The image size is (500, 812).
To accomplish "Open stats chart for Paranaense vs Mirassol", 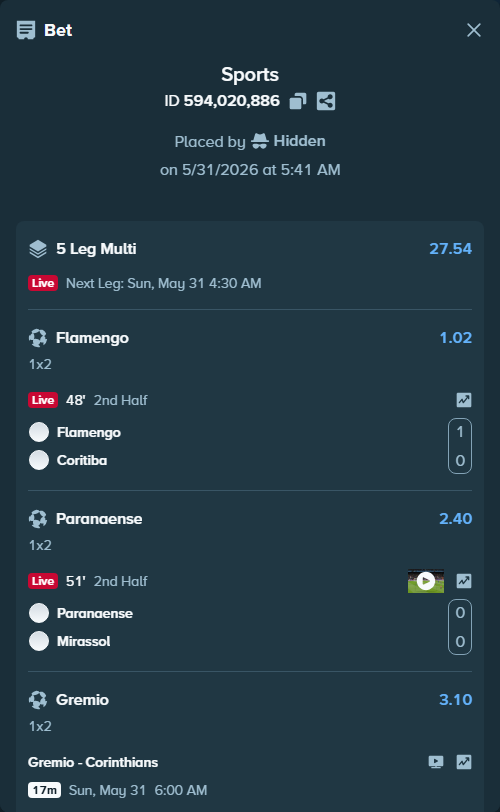I will pyautogui.click(x=464, y=581).
